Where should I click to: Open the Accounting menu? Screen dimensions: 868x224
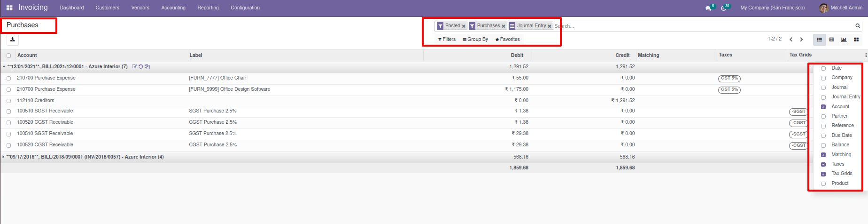coord(173,8)
